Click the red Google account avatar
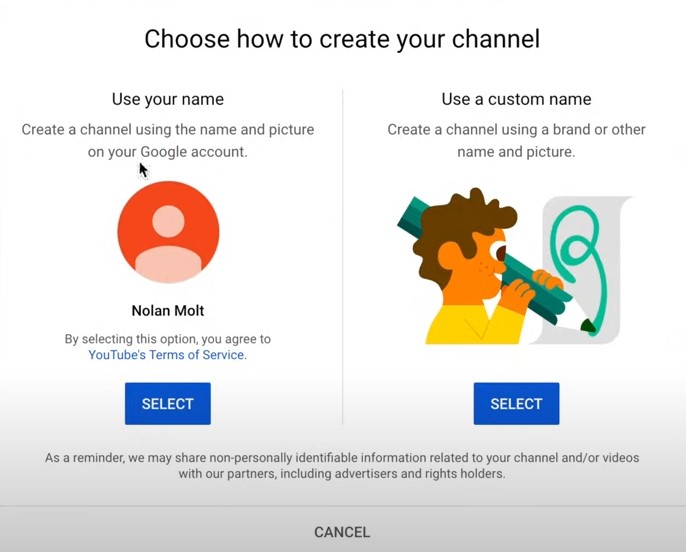Screen dimensions: 686x552 pos(168,232)
